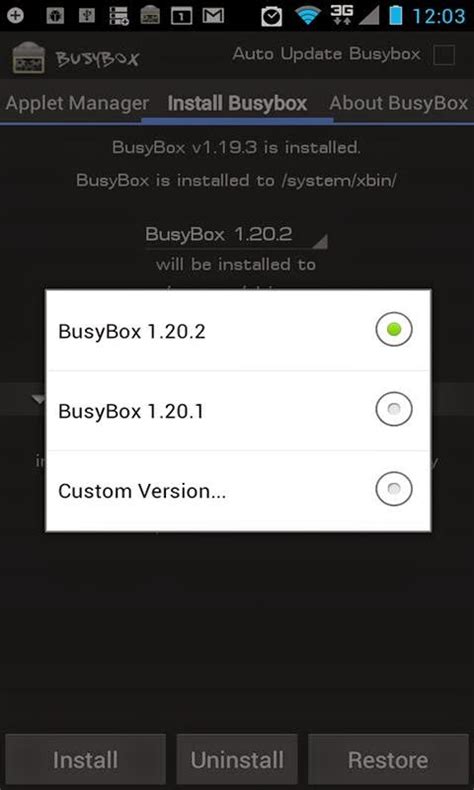Switch to the Applet Manager tab
This screenshot has height=790, width=474.
77,103
